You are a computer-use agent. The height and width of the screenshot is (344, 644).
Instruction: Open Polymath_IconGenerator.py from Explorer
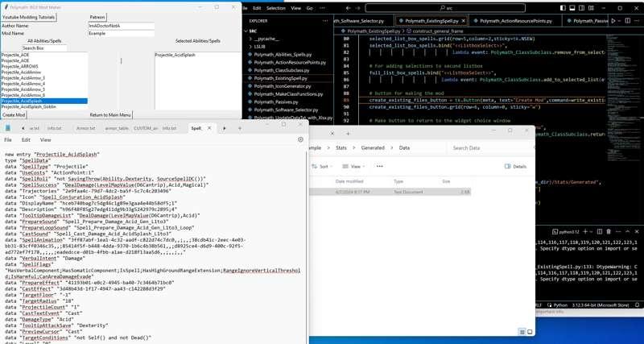(283, 86)
